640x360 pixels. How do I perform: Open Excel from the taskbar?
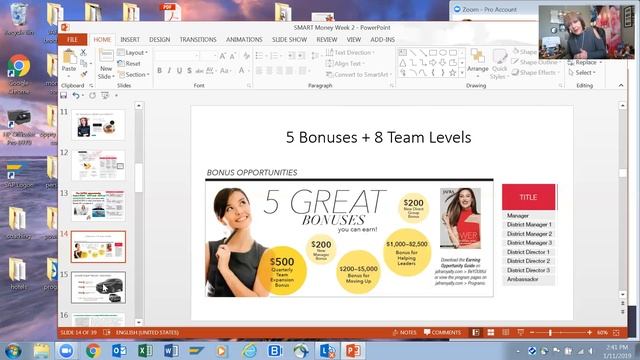145,351
